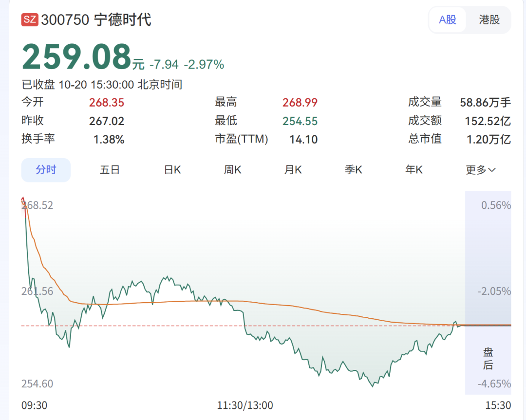Click the 昨收 value 267.02
This screenshot has height=420, width=526.
pos(107,121)
